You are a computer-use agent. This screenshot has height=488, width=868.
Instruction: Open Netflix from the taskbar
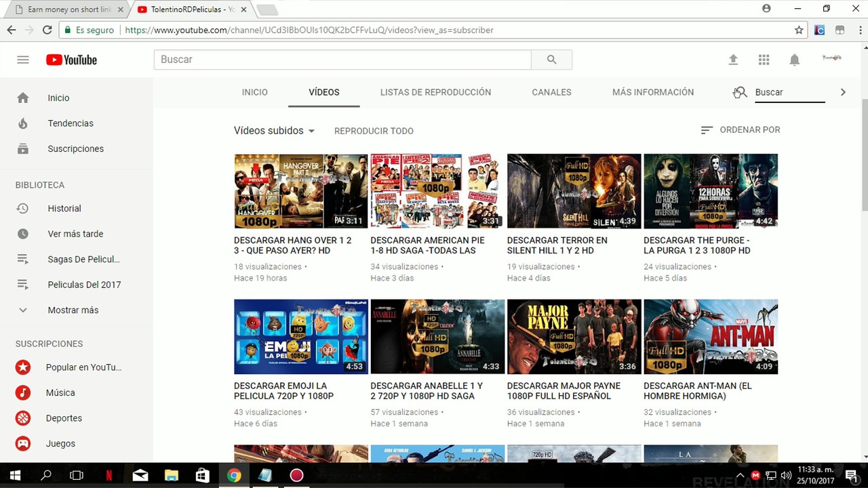coord(108,475)
